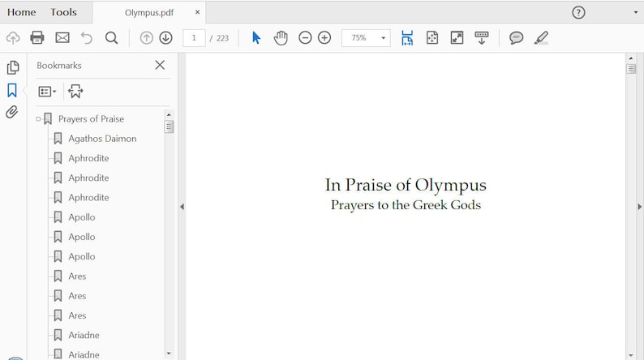644x360 pixels.
Task: Open the Prayers of Praise bookmark
Action: pyautogui.click(x=91, y=119)
